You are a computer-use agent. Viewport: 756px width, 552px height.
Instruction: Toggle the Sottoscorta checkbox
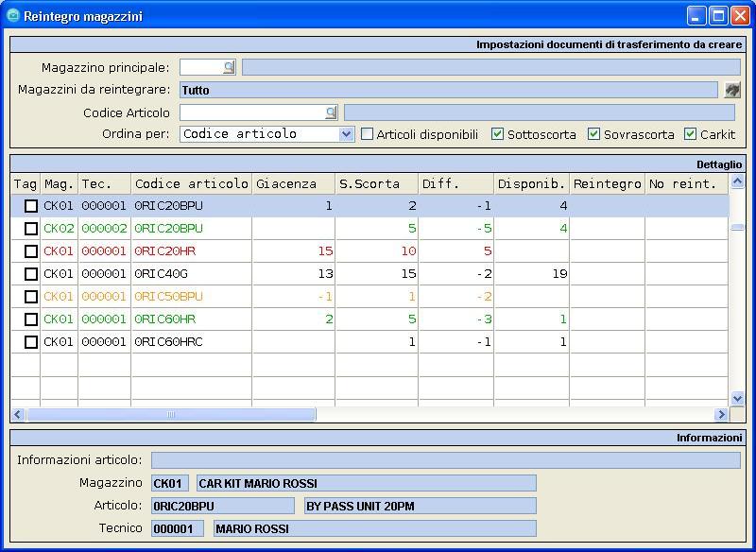point(497,134)
